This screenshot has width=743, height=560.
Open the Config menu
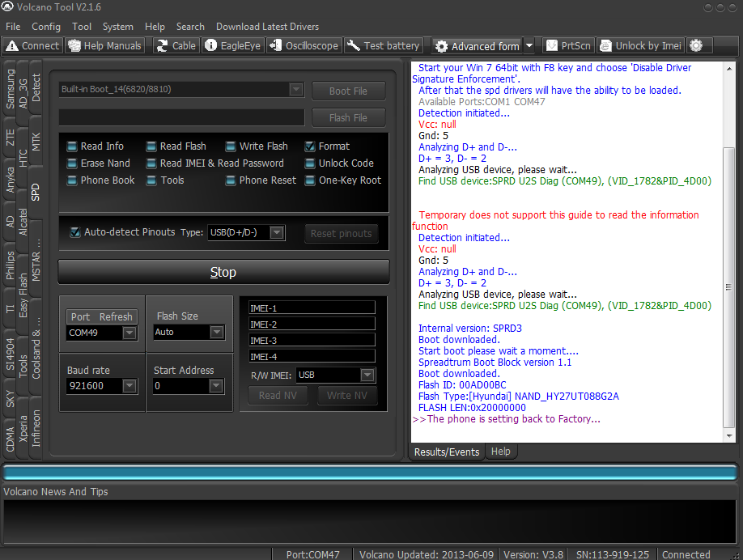[46, 27]
